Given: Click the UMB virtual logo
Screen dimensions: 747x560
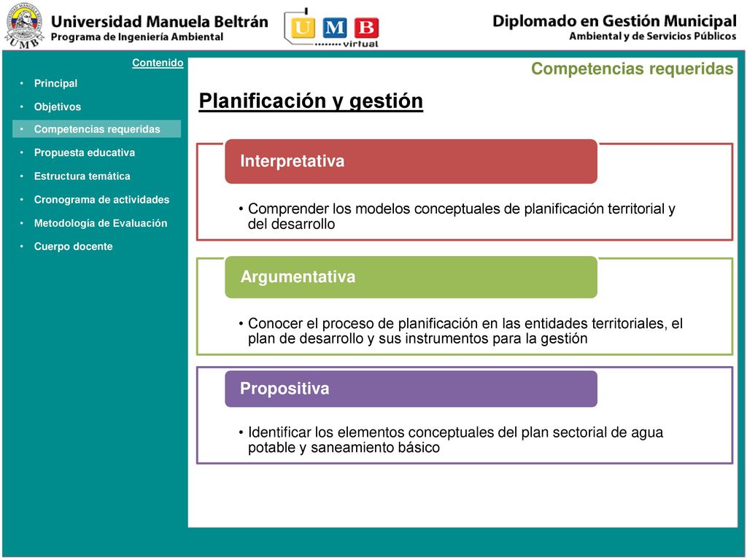Looking at the screenshot, I should tap(332, 28).
